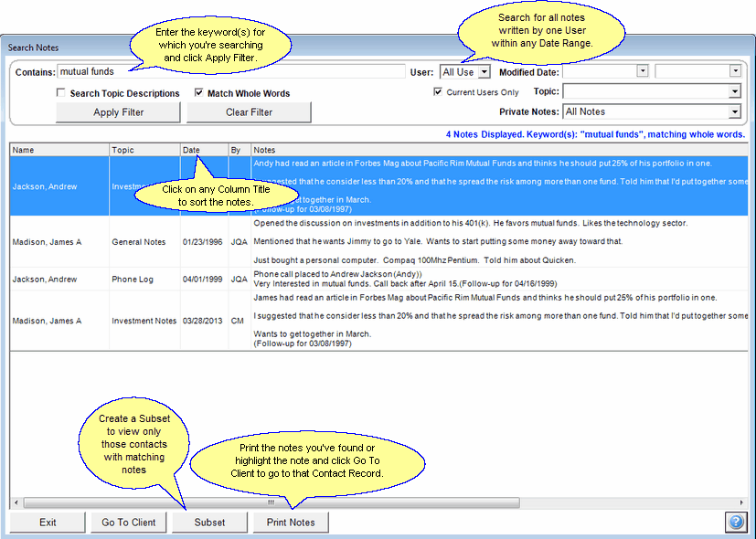
Task: Open the second Modified Date picker
Action: (x=734, y=71)
